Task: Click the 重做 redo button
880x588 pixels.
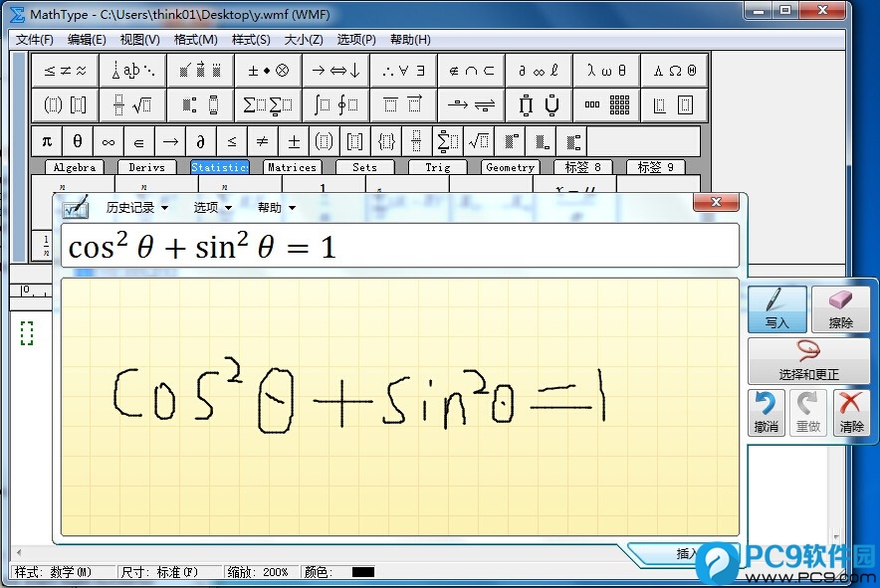Action: pos(807,412)
